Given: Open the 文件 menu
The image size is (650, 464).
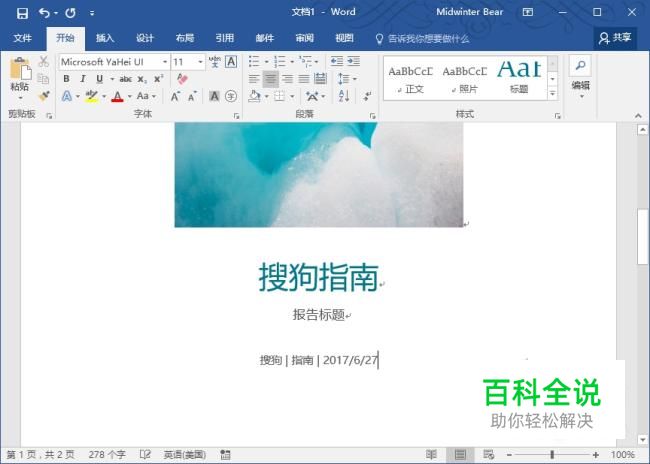Looking at the screenshot, I should click(22, 38).
